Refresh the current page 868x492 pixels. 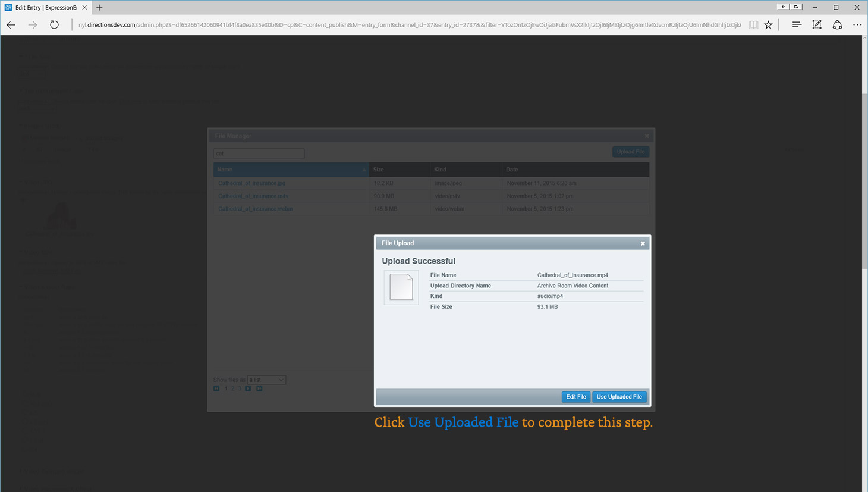tap(54, 25)
